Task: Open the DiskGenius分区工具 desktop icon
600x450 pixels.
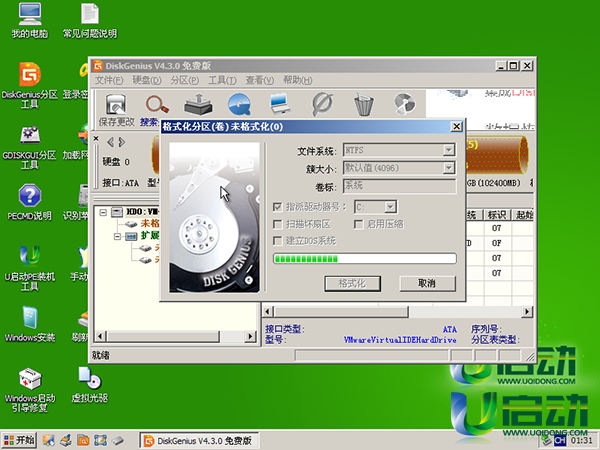Action: pyautogui.click(x=29, y=85)
